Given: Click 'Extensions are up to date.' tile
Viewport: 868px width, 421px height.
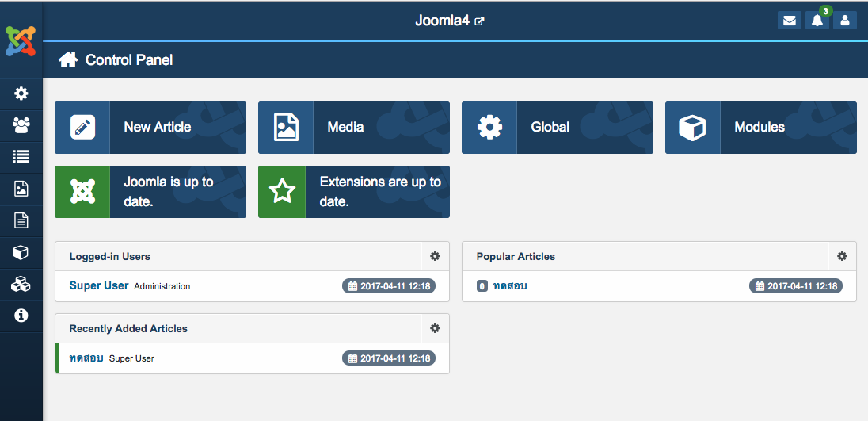Looking at the screenshot, I should click(354, 192).
